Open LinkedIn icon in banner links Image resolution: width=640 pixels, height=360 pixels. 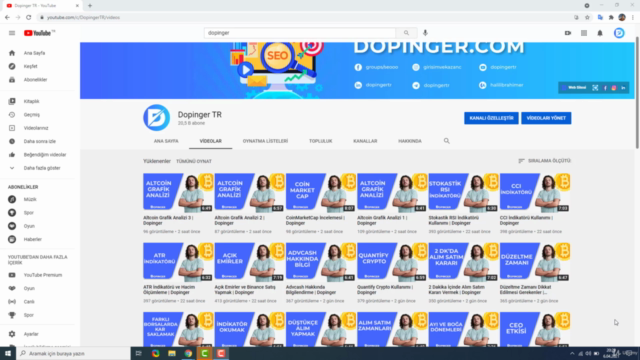pos(623,88)
